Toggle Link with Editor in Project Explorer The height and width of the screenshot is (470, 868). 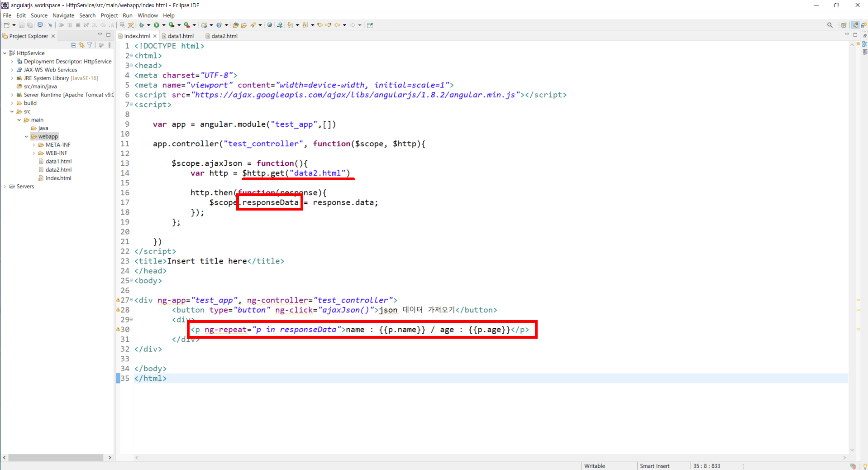click(81, 45)
